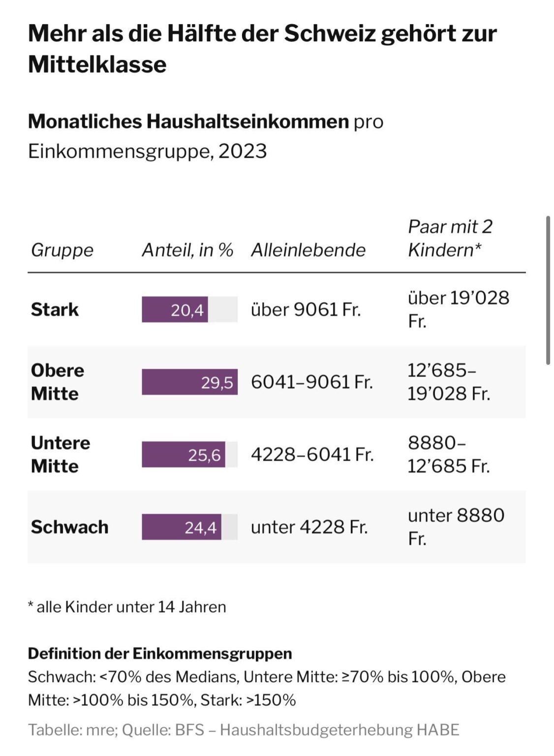Click the 24,4 percent purple bar
Viewport: 554px width, 756px height.
coord(182,527)
